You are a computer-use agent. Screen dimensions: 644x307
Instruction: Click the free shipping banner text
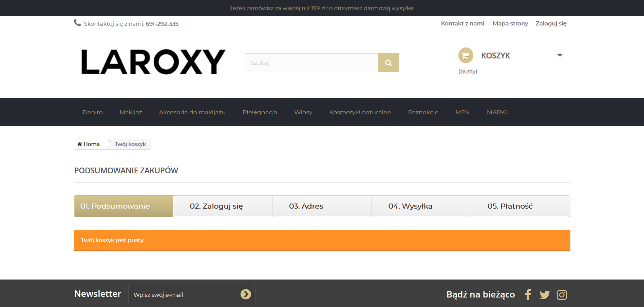322,8
